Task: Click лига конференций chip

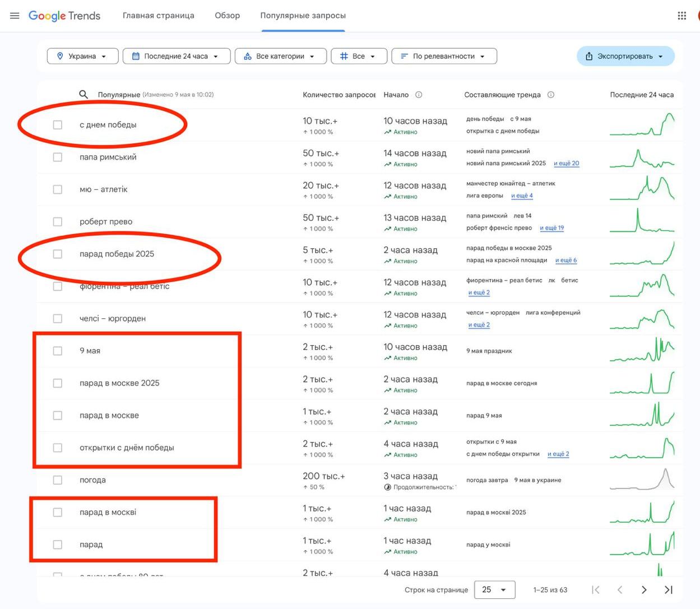Action: coord(553,313)
